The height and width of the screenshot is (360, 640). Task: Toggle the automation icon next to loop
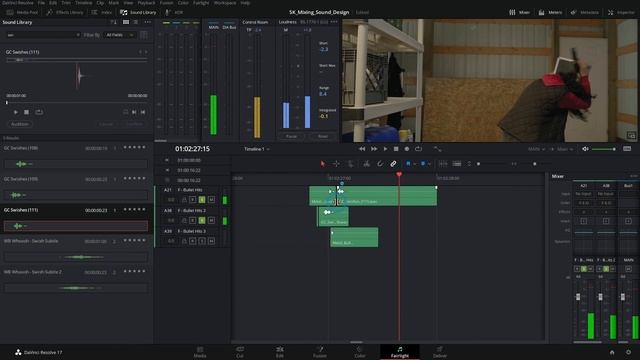click(x=438, y=149)
